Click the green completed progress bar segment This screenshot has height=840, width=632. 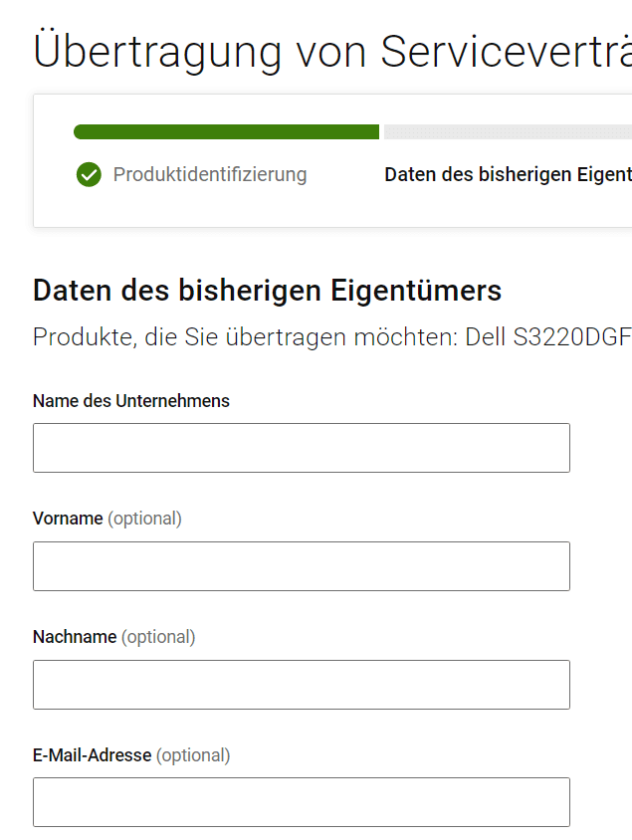point(226,132)
